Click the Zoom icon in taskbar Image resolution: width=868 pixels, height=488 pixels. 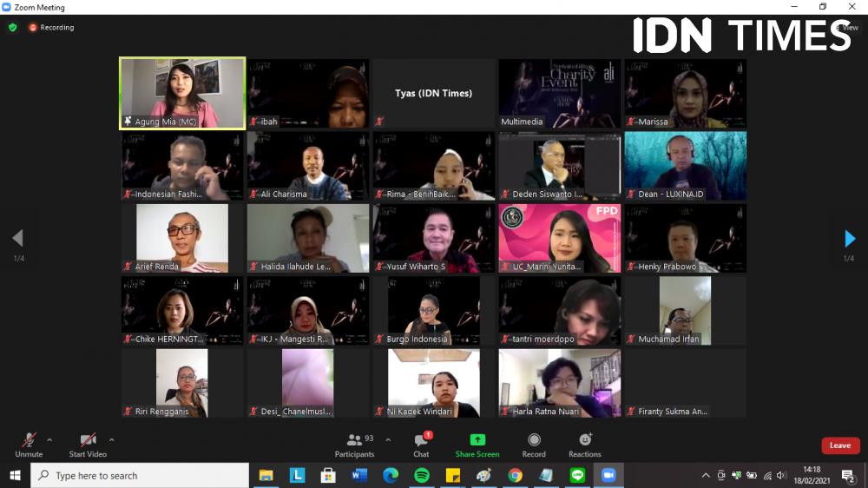(608, 475)
